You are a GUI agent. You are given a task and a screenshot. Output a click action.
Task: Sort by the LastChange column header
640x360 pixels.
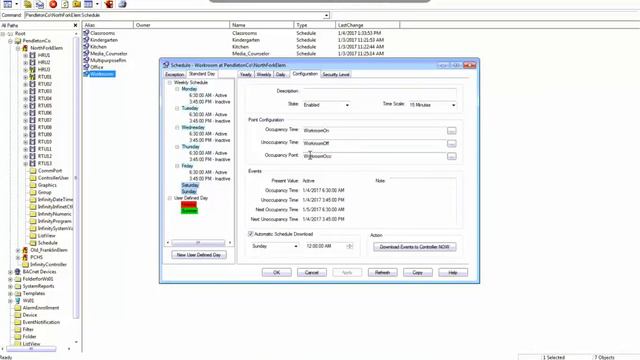pyautogui.click(x=367, y=25)
